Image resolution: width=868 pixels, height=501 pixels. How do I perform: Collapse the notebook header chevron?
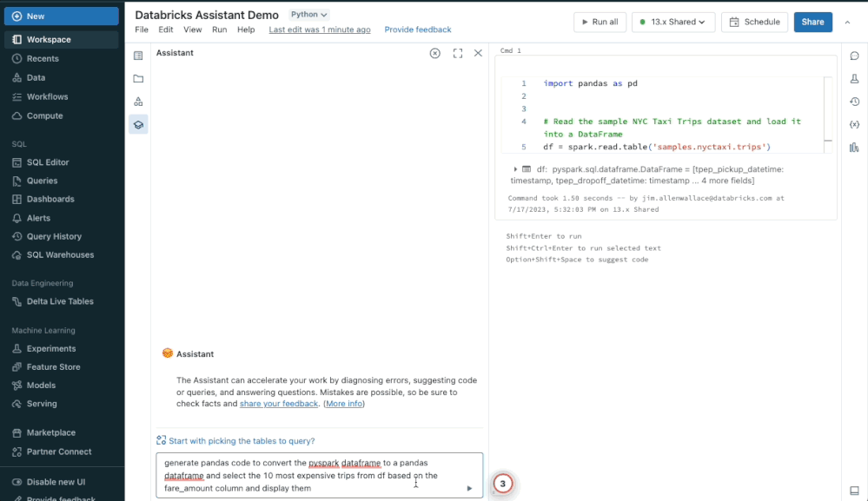(x=848, y=22)
